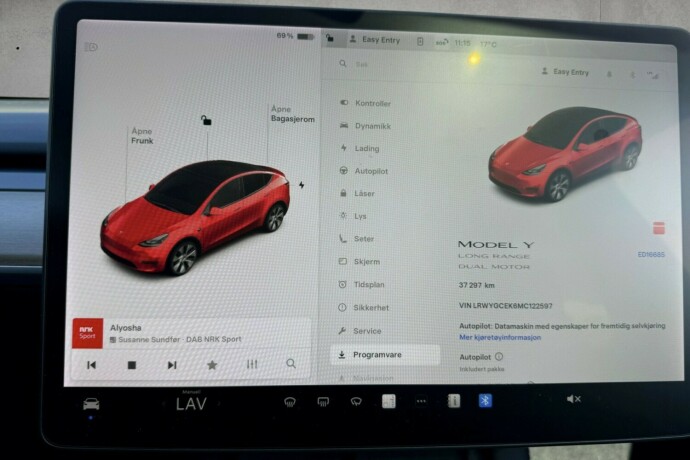Select the Programvare menu item

[385, 355]
